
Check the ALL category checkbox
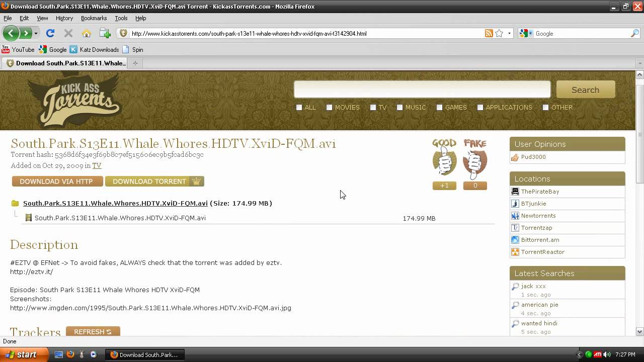click(299, 107)
